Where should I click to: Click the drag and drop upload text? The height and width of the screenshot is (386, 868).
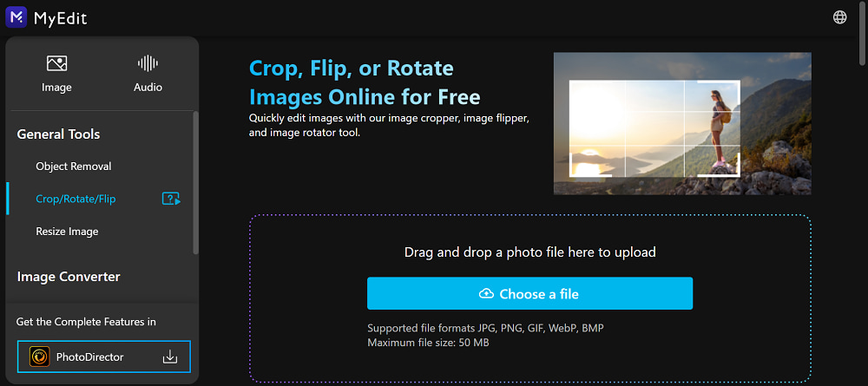[529, 252]
